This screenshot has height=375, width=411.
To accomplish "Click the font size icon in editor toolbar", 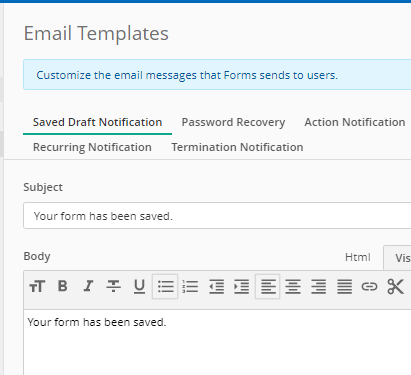I will click(37, 286).
